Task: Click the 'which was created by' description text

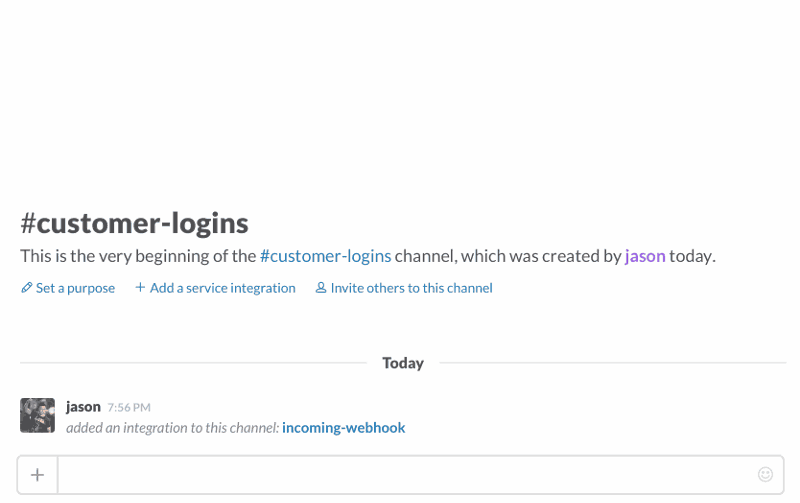Action: coord(541,256)
